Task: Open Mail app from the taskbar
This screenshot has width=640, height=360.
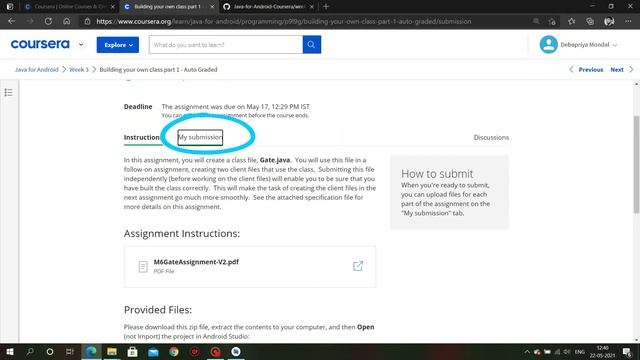Action: (x=153, y=351)
